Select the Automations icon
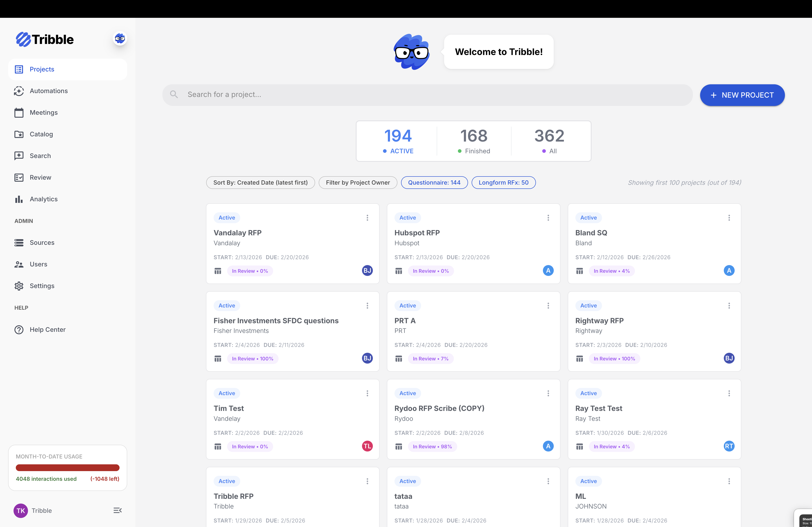 (x=19, y=91)
